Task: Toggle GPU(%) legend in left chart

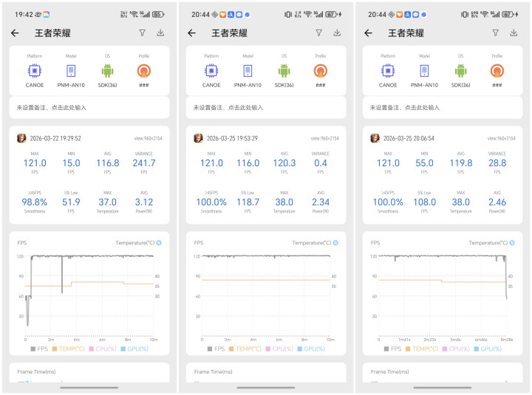Action: click(134, 349)
